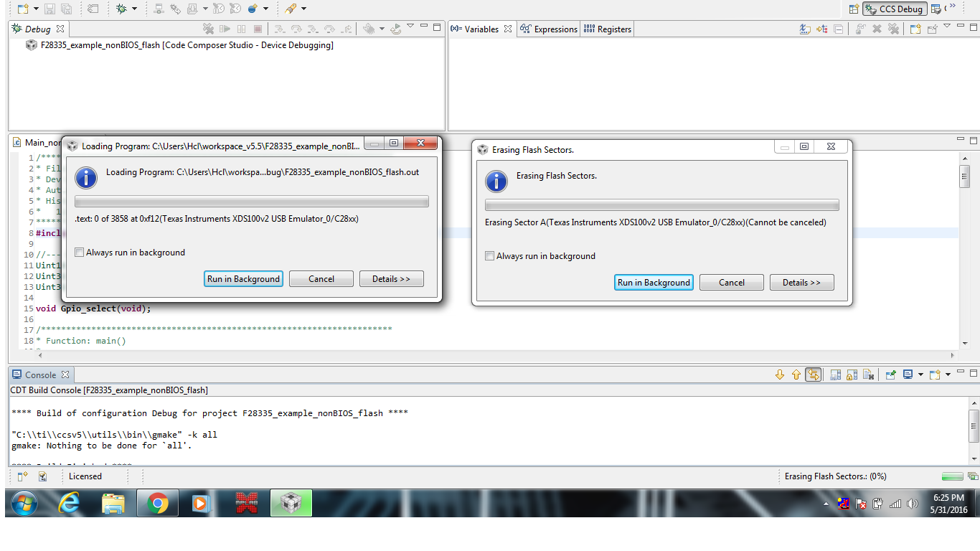Click Open Perspective icon beside CCS Debug
This screenshot has width=980, height=551.
coord(854,9)
